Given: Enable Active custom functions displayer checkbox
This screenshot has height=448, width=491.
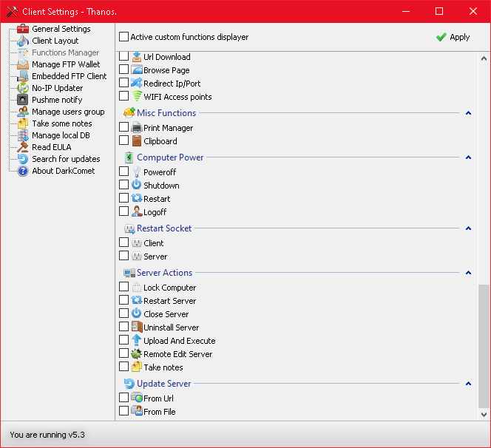Looking at the screenshot, I should [x=123, y=37].
